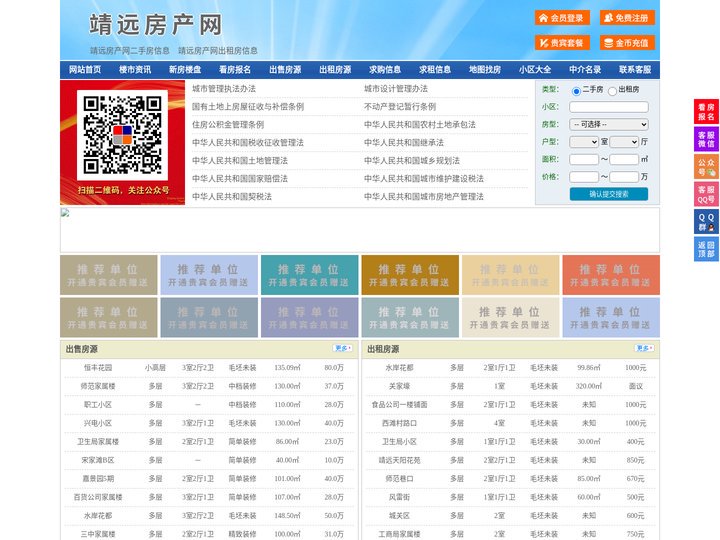Open 联系客服 in the navigation bar
The image size is (720, 540).
(x=635, y=70)
